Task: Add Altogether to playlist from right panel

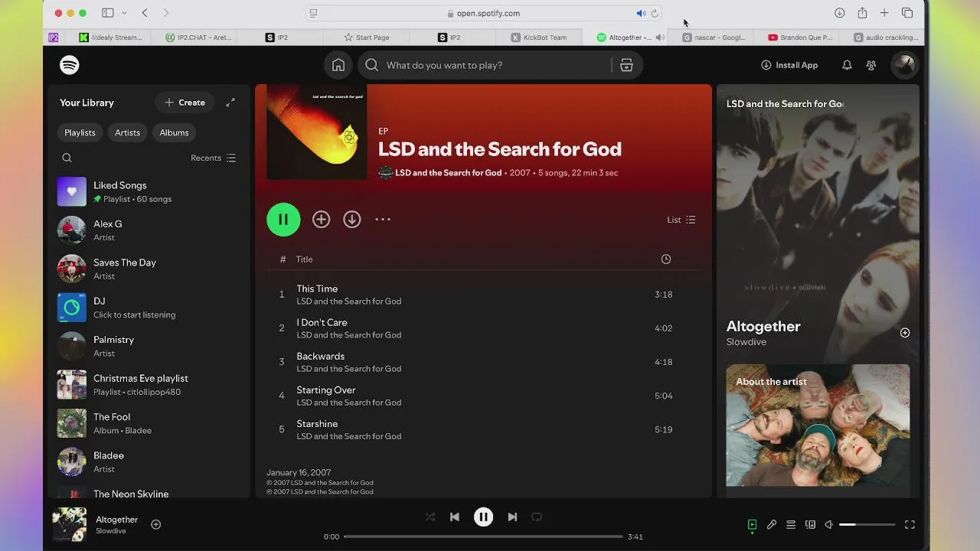Action: click(905, 333)
